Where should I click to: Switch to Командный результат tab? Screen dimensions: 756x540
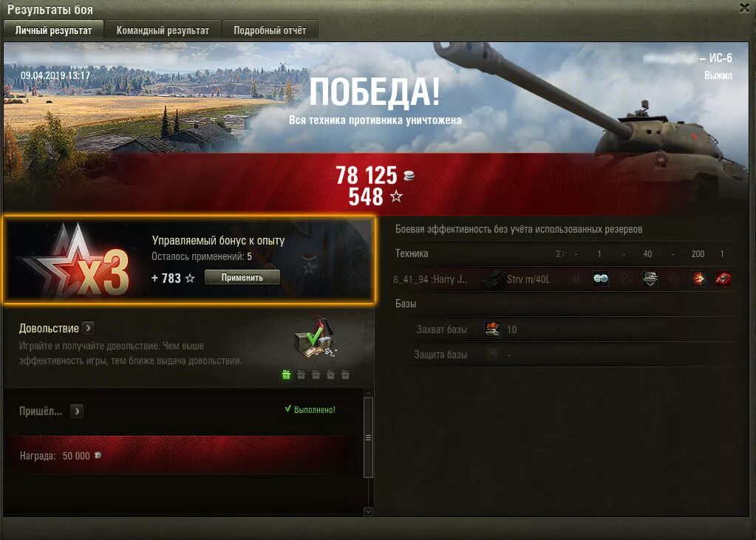[163, 30]
